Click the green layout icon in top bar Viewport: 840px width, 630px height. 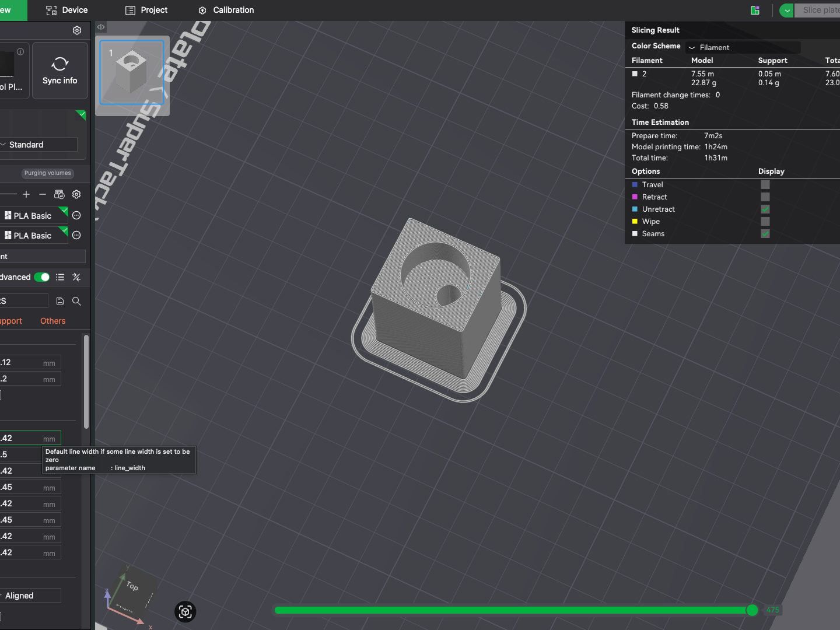tap(755, 10)
